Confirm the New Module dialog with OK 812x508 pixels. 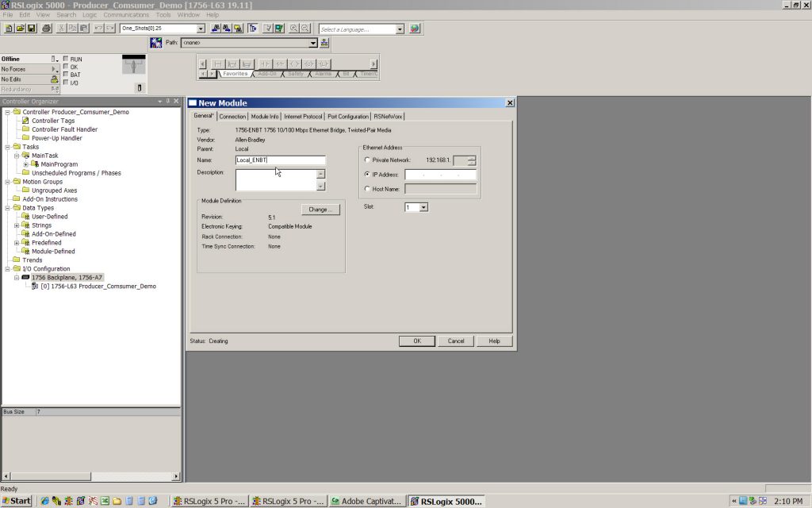coord(417,341)
